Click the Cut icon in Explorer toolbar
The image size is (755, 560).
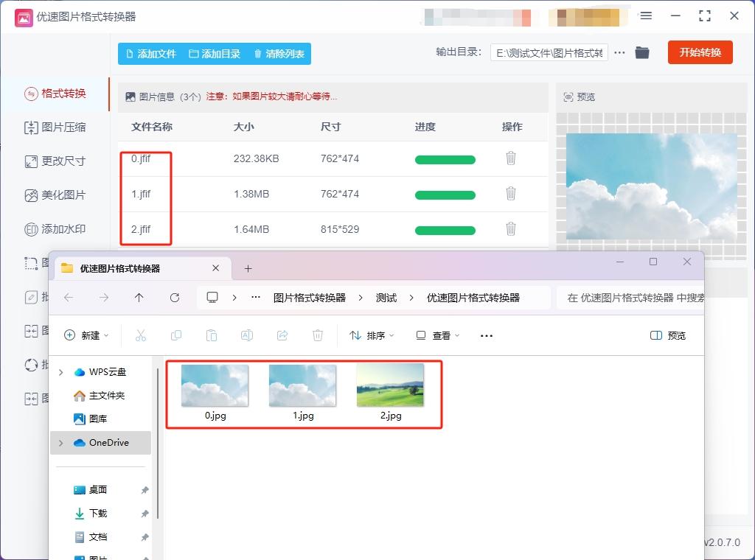pyautogui.click(x=141, y=335)
